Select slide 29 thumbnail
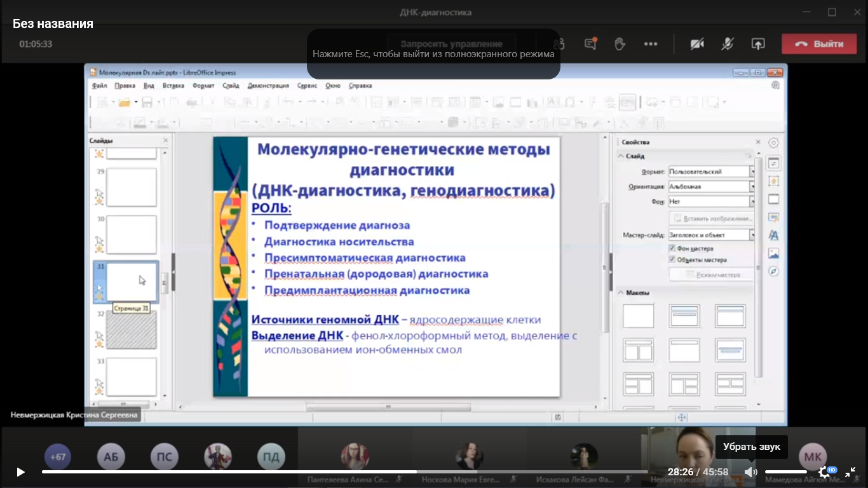The height and width of the screenshot is (488, 868). [x=132, y=187]
